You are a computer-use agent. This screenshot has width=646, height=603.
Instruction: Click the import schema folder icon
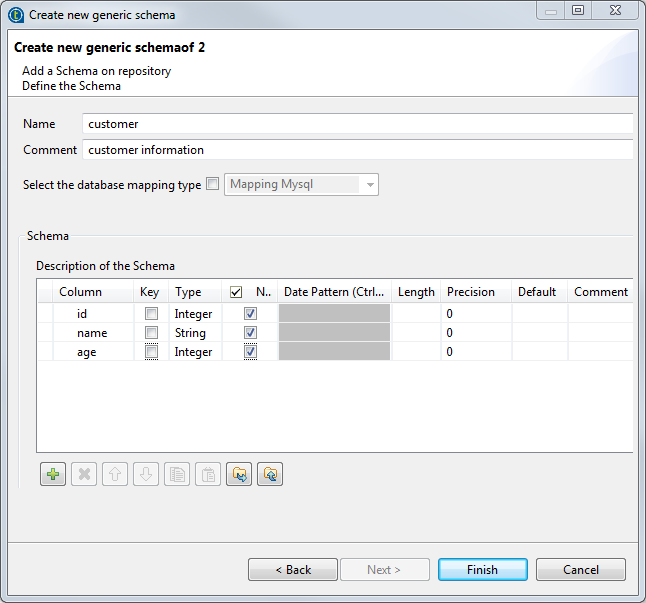tap(239, 475)
